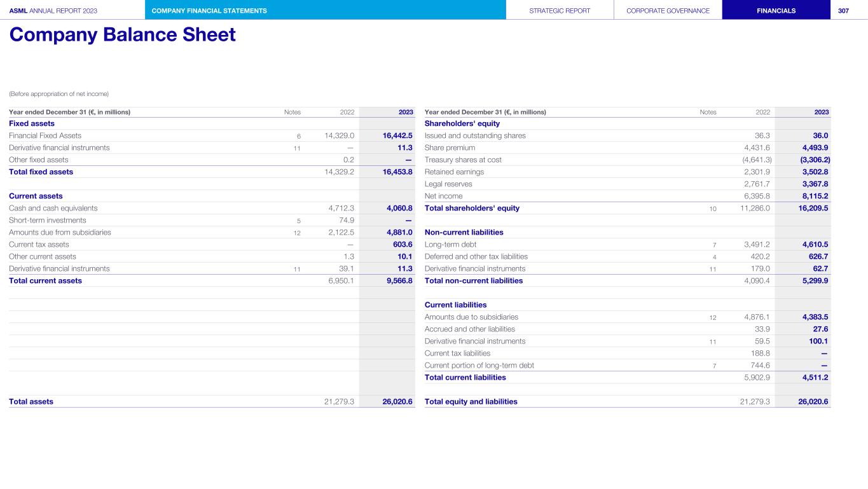Click note 7 beside Long-term debt
Image resolution: width=868 pixels, height=489 pixels.
[714, 245]
